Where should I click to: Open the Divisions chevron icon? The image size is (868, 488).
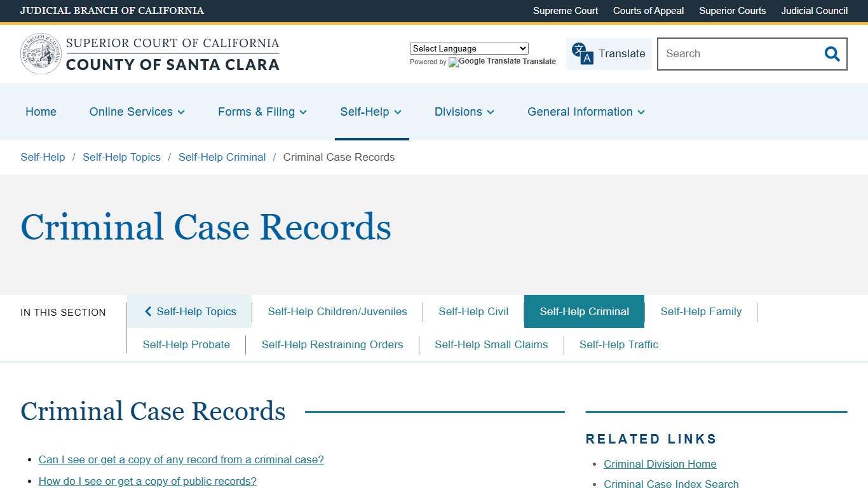coord(491,112)
